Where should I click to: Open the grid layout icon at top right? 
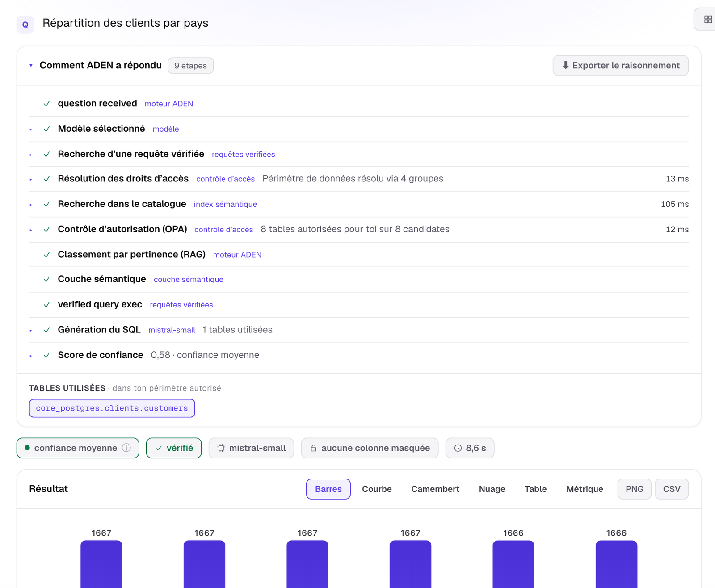708,19
